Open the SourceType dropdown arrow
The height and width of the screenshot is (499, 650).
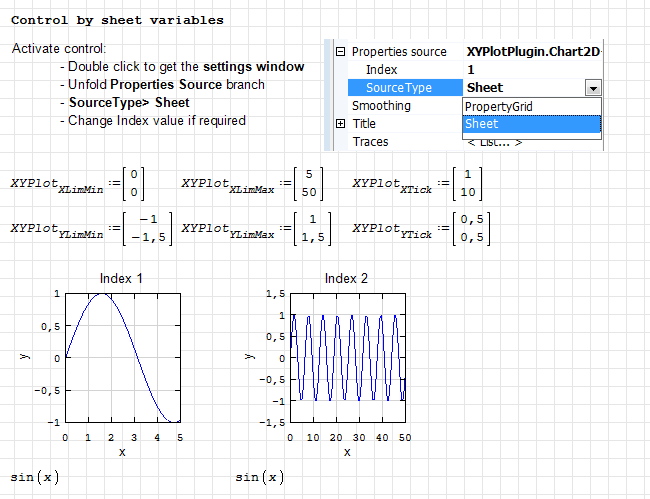(x=593, y=88)
